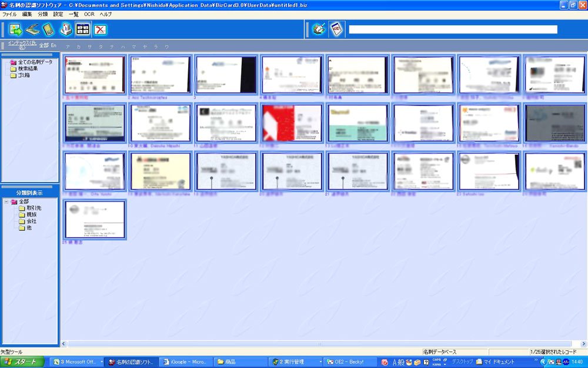The height and width of the screenshot is (368, 588).
Task: Filter cards by the タ index letter
Action: pyautogui.click(x=101, y=47)
